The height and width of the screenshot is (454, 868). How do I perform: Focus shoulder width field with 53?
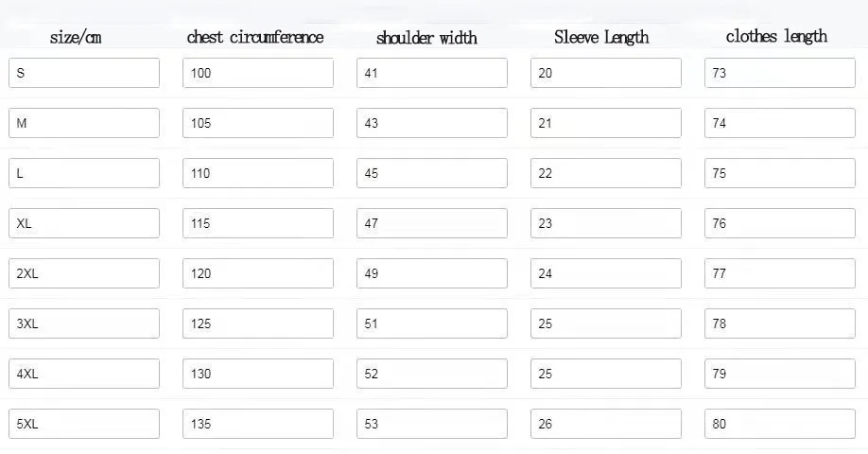[x=431, y=424]
